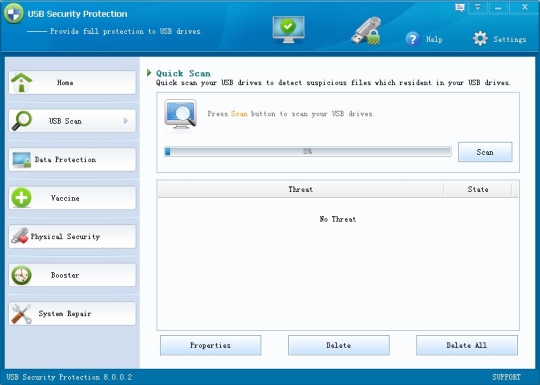540x385 pixels.
Task: Open the monitor protection status icon
Action: point(288,29)
